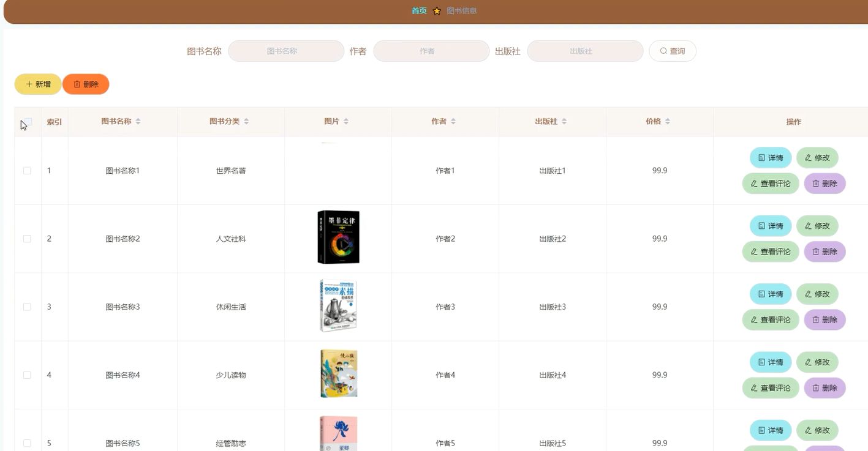
Task: Click the 出版社2 cell
Action: 553,239
